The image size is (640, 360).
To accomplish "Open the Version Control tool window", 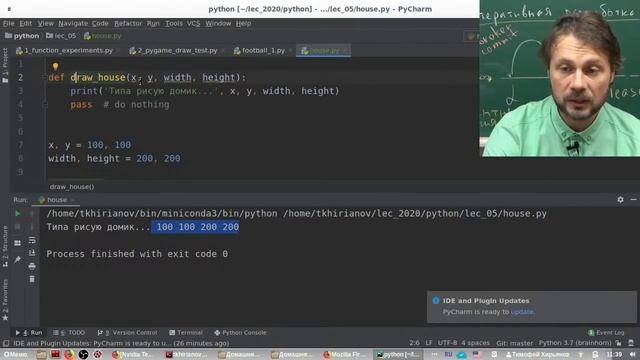I will [x=127, y=333].
